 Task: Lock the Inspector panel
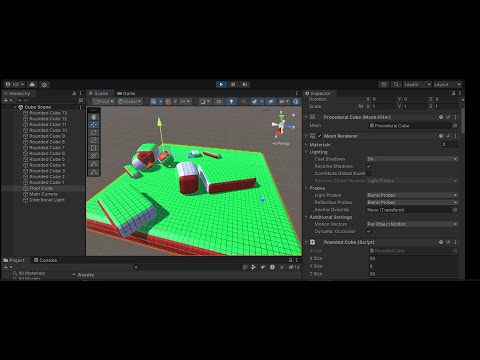453,93
